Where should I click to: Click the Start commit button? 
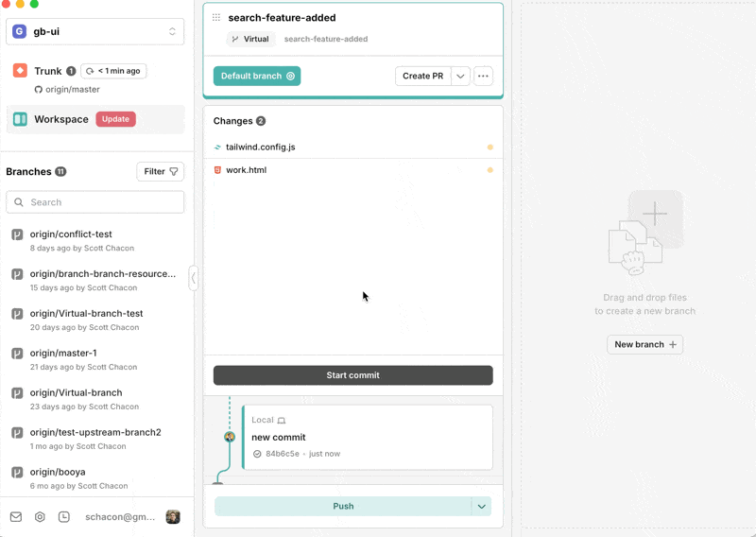[x=352, y=375]
